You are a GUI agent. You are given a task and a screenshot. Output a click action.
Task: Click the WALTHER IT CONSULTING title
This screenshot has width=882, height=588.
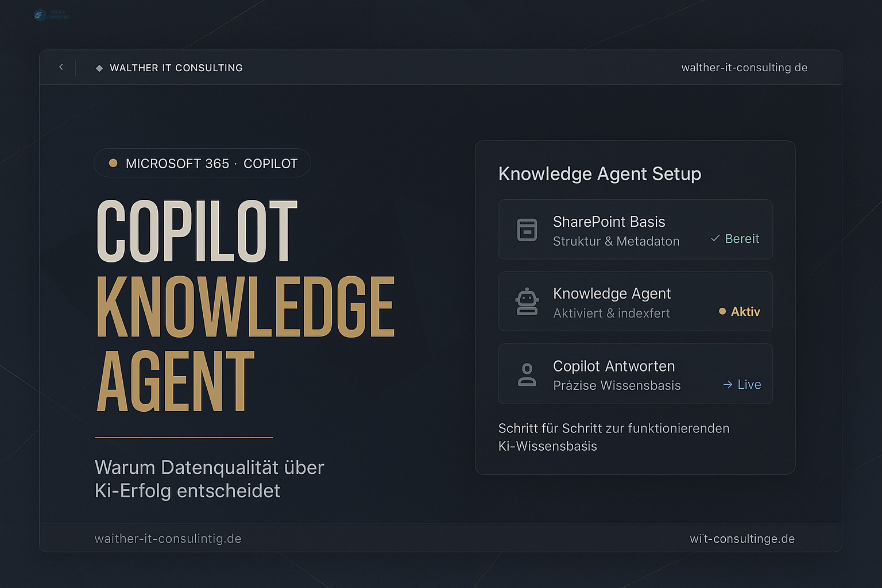pos(176,68)
